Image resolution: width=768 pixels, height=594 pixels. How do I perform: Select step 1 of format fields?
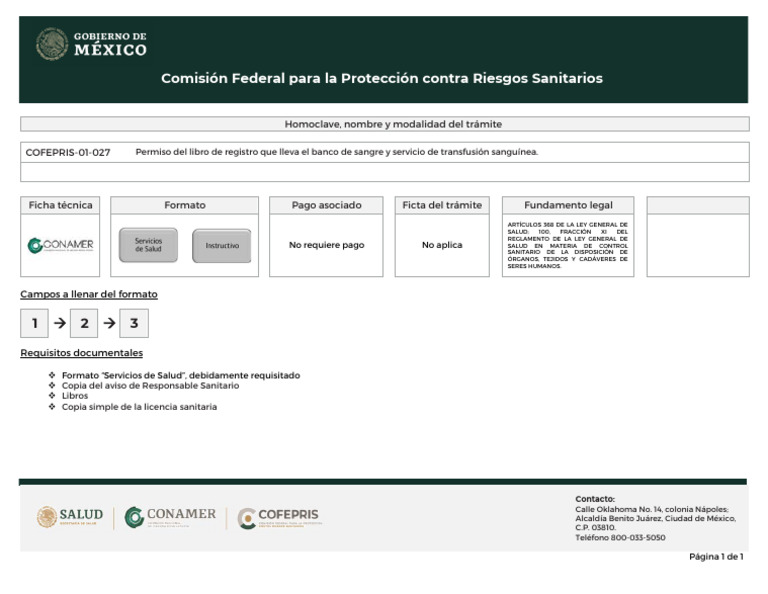34,323
